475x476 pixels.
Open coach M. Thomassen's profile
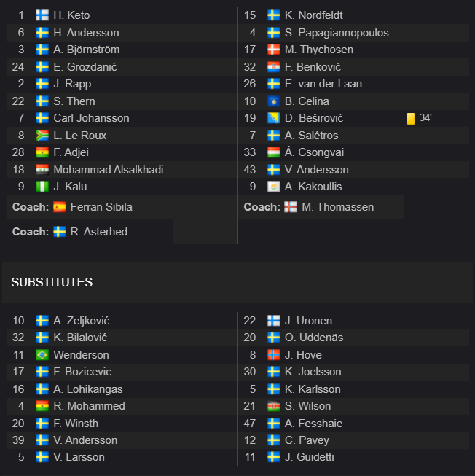(x=337, y=207)
